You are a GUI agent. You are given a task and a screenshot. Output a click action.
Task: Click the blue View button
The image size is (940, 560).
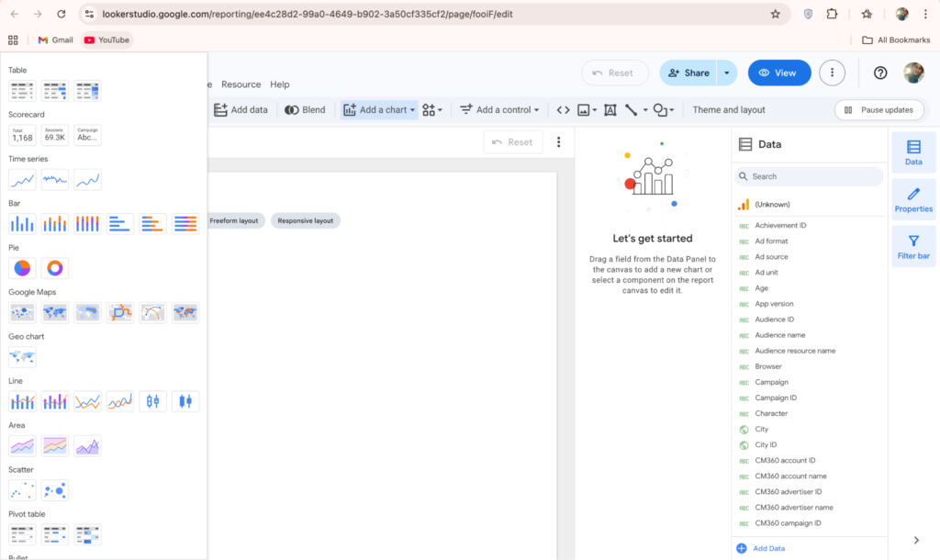778,73
